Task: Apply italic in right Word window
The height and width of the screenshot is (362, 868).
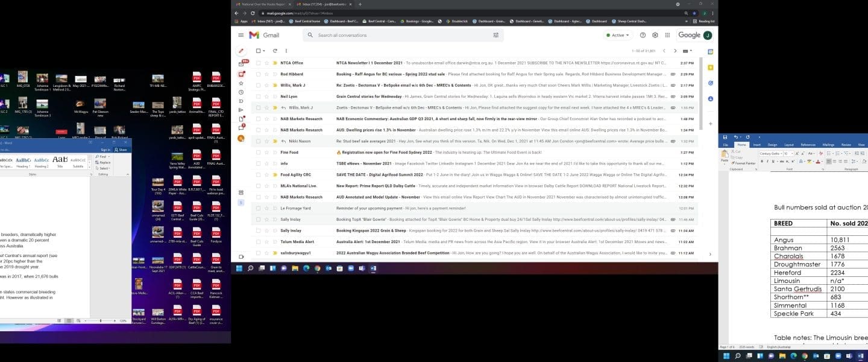Action: point(767,161)
